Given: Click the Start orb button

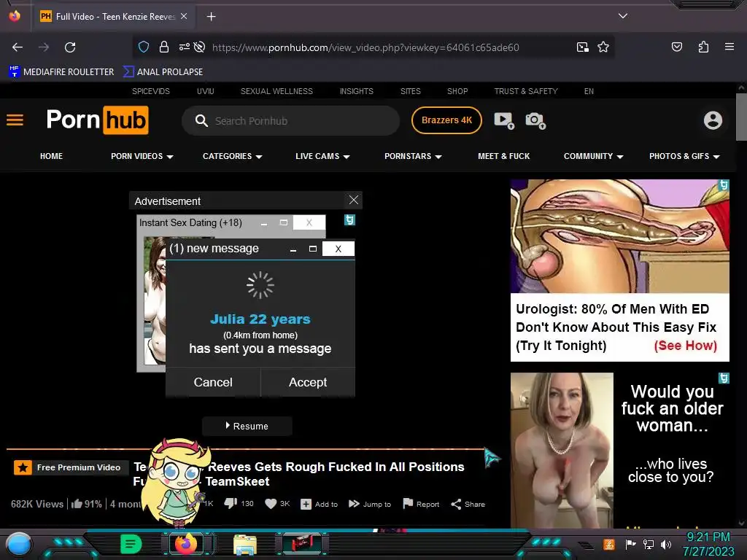Looking at the screenshot, I should pyautogui.click(x=19, y=545).
